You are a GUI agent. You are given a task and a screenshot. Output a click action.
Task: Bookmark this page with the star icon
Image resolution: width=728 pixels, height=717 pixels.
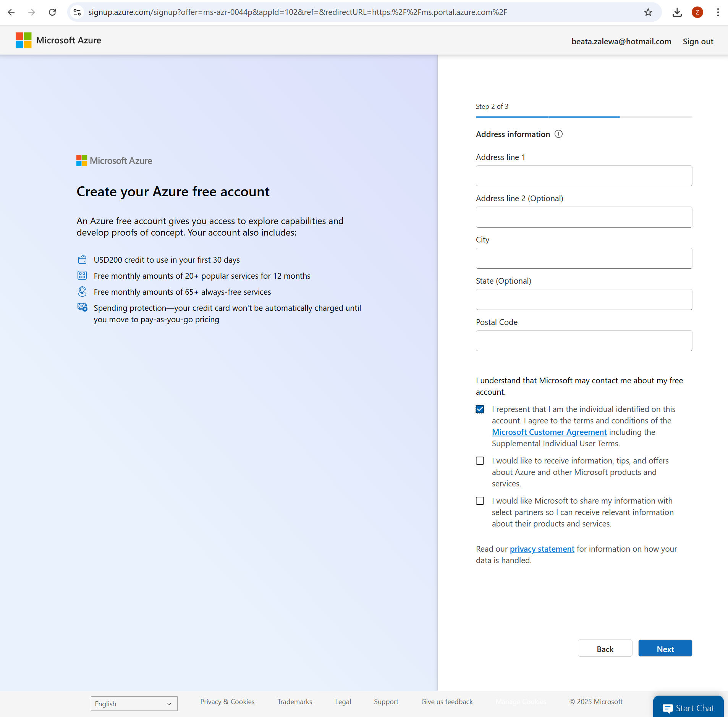(x=648, y=12)
